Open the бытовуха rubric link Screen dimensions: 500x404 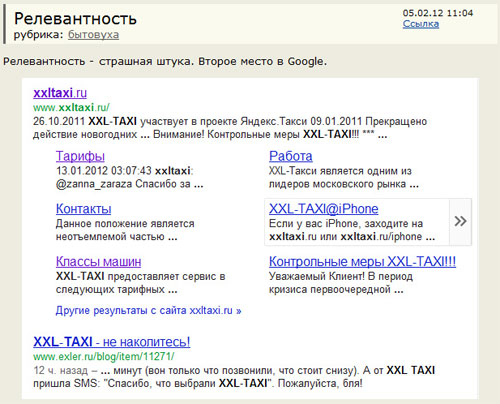(93, 35)
